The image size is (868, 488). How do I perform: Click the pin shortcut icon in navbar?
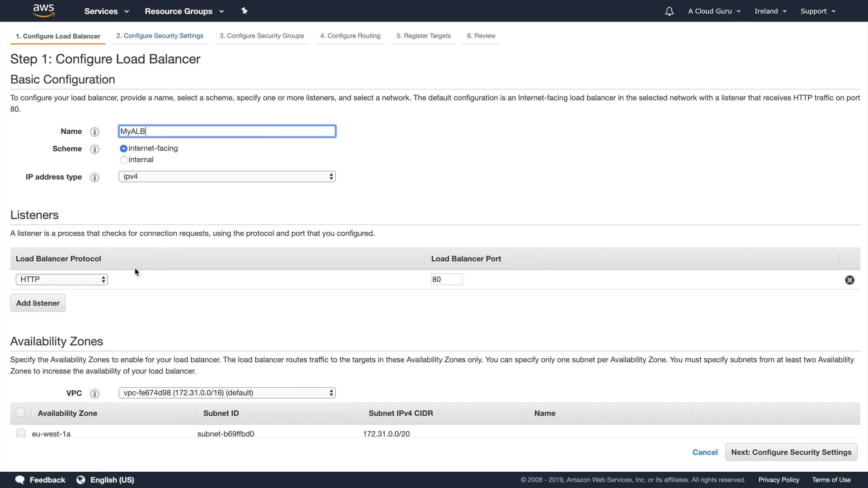tap(244, 11)
